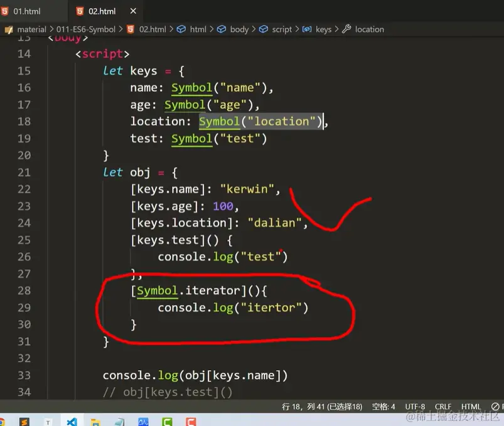Click the material folder icon in breadcrumb
504x426 pixels.
9,29
